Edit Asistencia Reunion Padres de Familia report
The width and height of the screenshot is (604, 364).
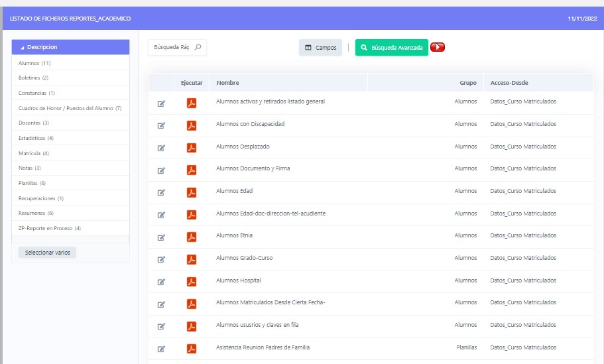coord(161,349)
